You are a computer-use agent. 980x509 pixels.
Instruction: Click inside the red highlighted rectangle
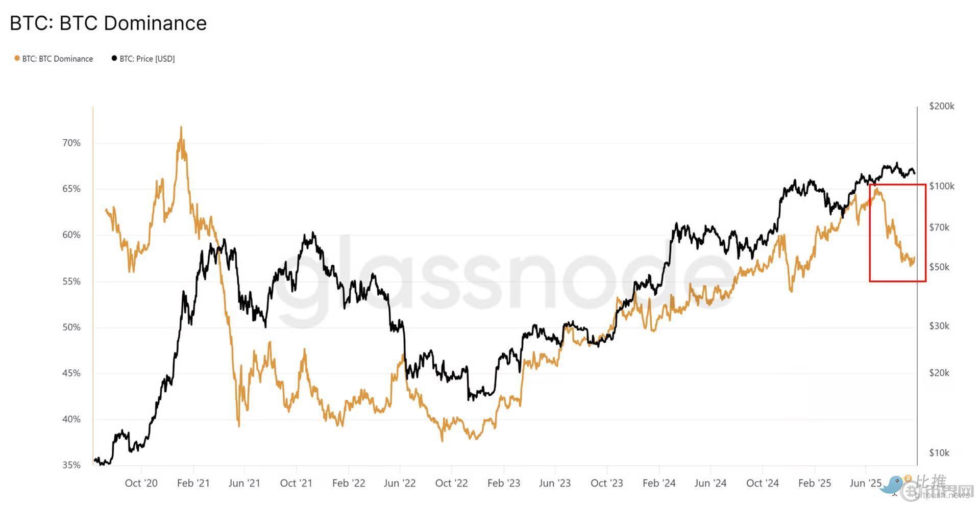click(897, 233)
